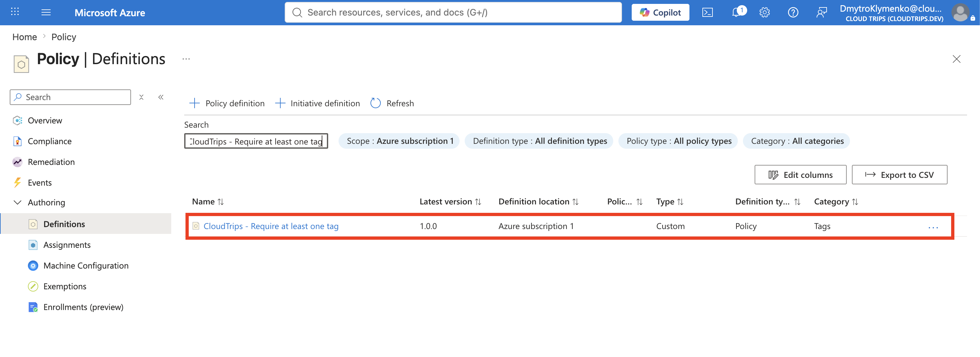Sort by the Definition location column
980x357 pixels.
click(538, 202)
